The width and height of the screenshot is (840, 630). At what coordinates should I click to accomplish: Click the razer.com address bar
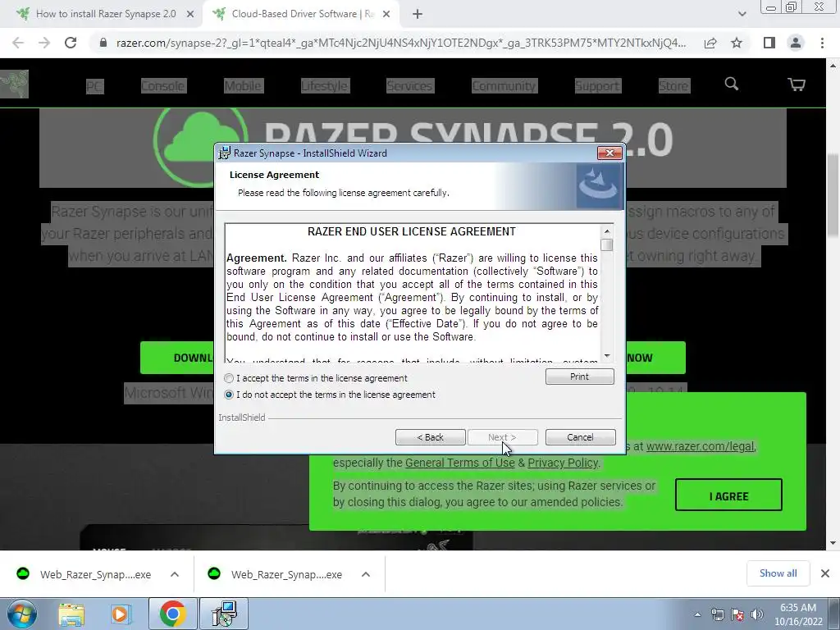tap(400, 43)
